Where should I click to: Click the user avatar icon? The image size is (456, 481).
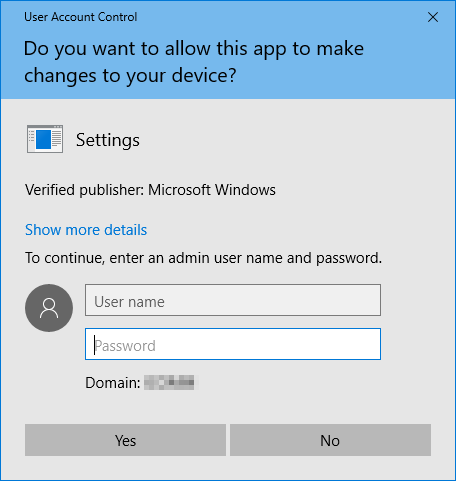[x=49, y=308]
